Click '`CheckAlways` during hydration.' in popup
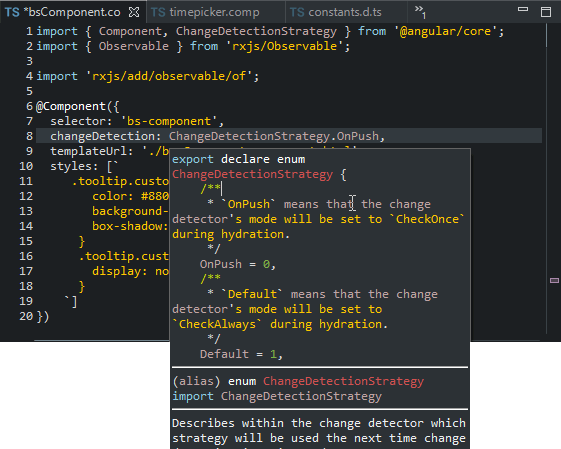This screenshot has height=449, width=561. pyautogui.click(x=280, y=324)
